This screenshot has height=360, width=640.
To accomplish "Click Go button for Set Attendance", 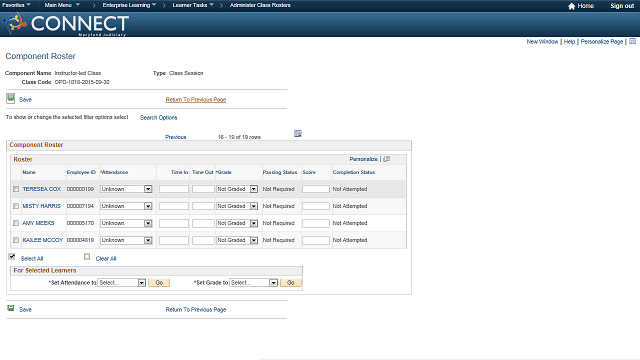I will point(159,282).
